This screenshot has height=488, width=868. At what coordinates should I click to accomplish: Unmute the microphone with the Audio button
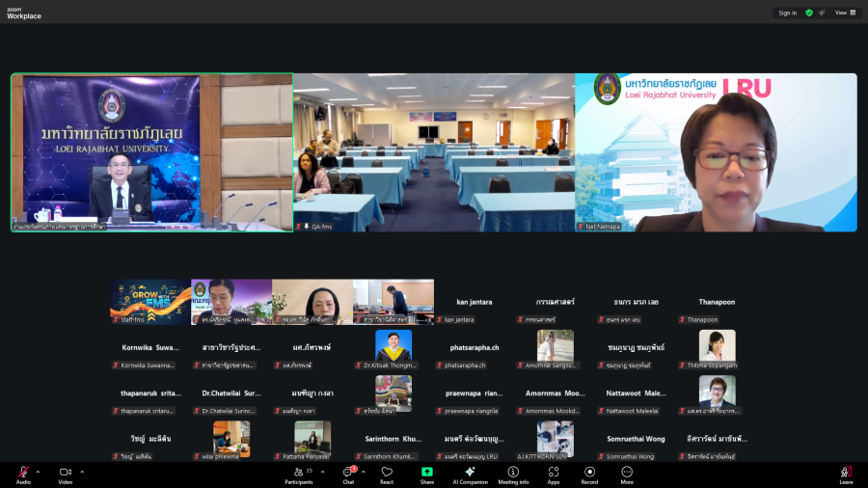(23, 474)
